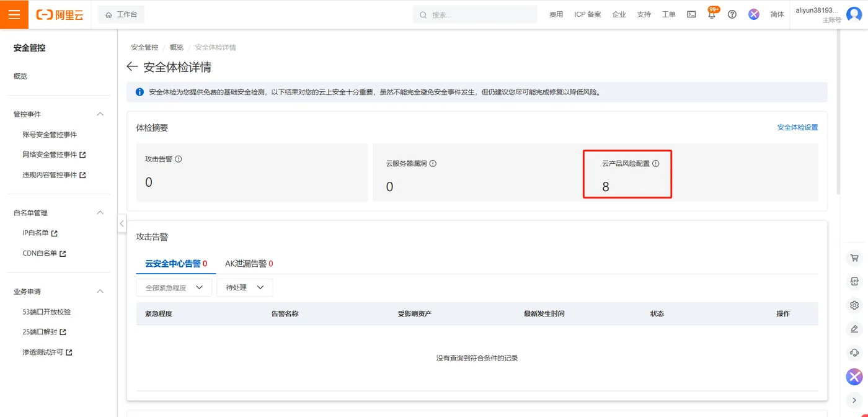Open the 企业 menu

click(x=619, y=14)
